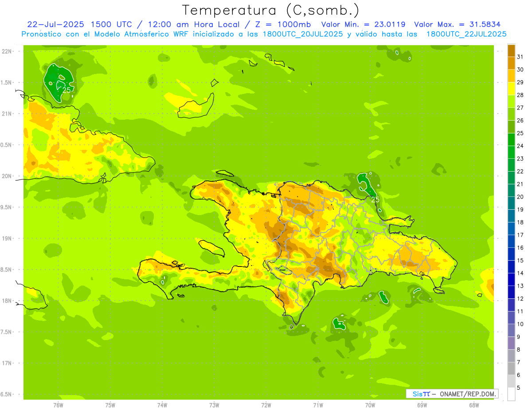Click the blue legend swatch between 14 and 15
This screenshot has height=411, width=532.
[511, 267]
